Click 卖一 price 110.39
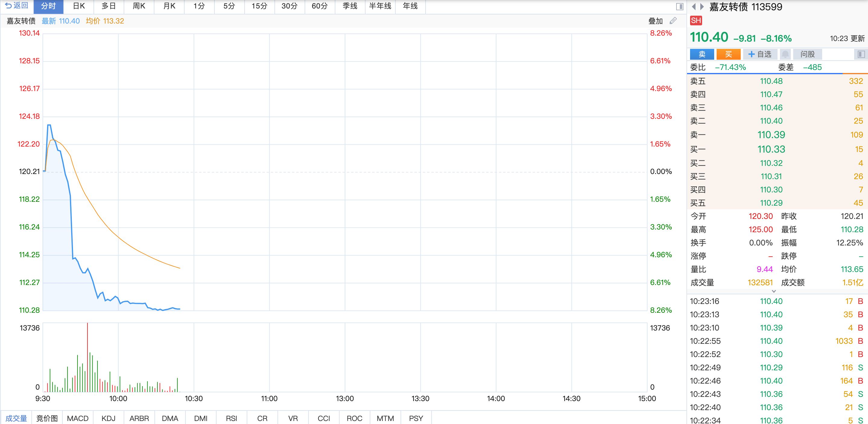 pos(771,135)
